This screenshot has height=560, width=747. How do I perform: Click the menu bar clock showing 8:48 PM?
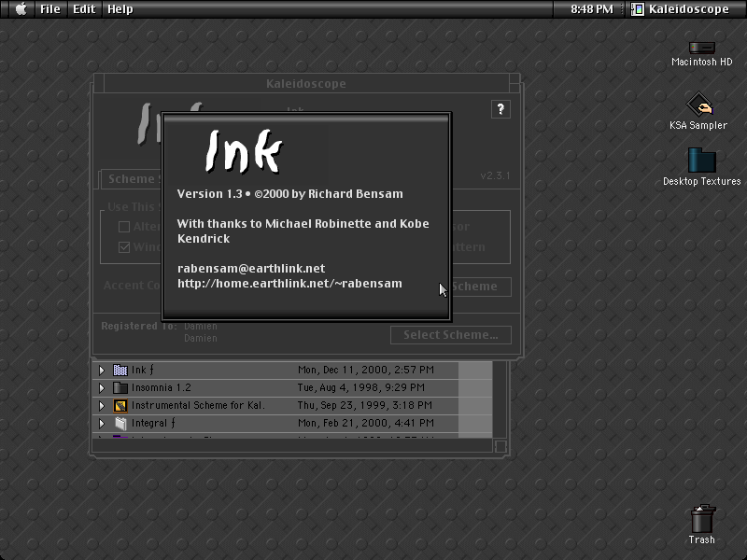592,9
